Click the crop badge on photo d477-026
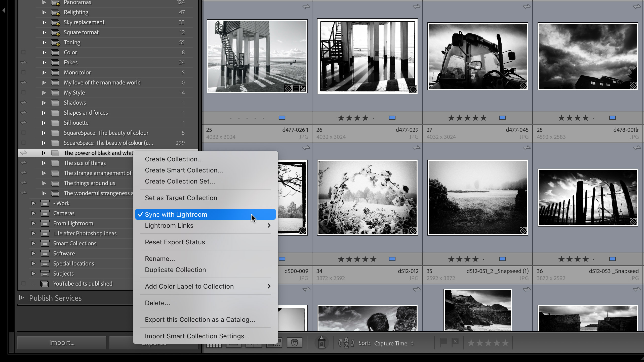This screenshot has width=644, height=362. (296, 88)
